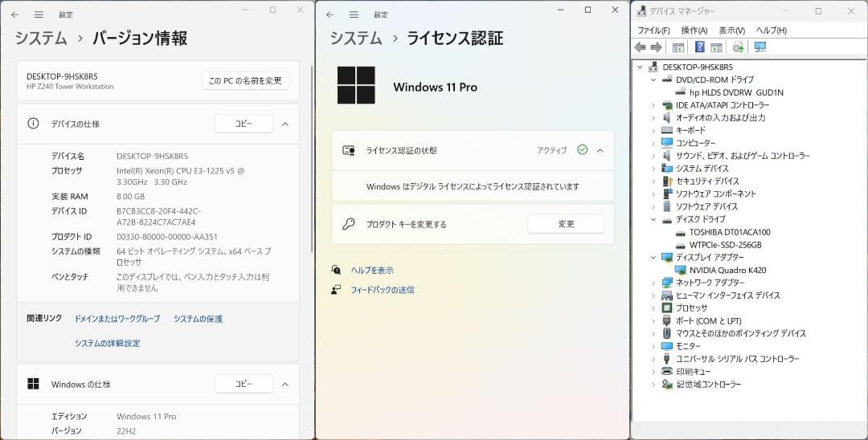Click the NVIDIA Quadro K420 adapter icon

681,271
